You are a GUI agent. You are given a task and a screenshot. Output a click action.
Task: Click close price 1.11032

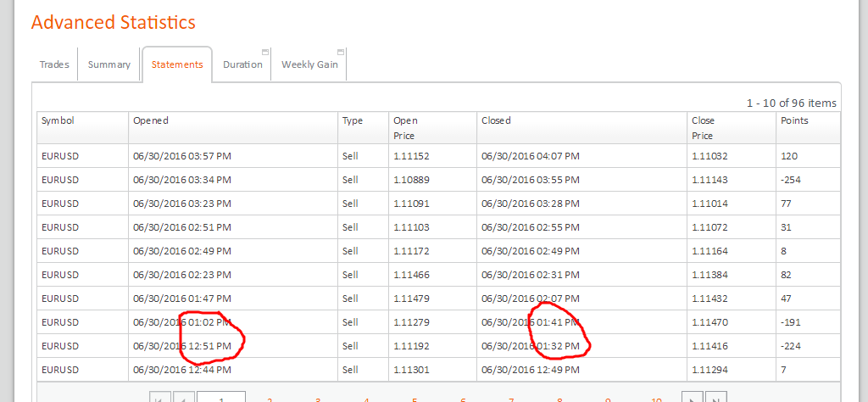[x=709, y=156]
